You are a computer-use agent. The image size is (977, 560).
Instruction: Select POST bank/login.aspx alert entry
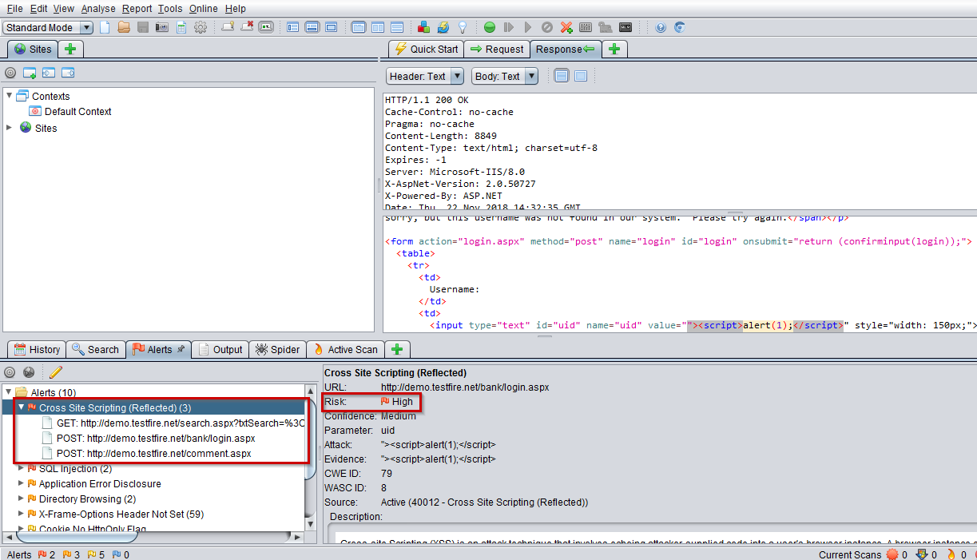click(x=156, y=439)
